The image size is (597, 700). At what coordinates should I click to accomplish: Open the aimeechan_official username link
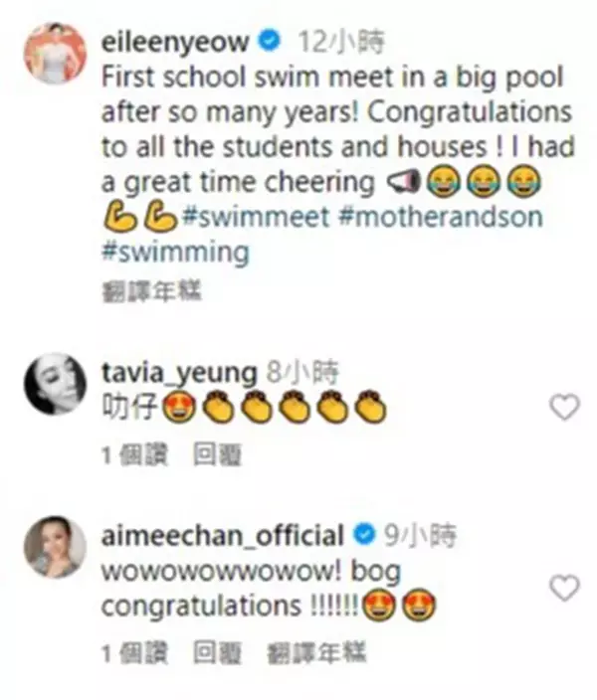[223, 535]
